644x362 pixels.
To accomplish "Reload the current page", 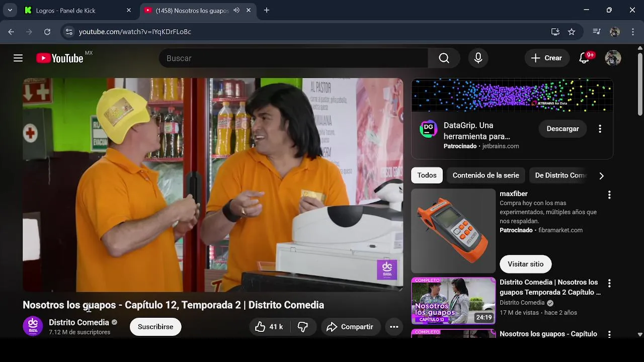I will coord(47,32).
